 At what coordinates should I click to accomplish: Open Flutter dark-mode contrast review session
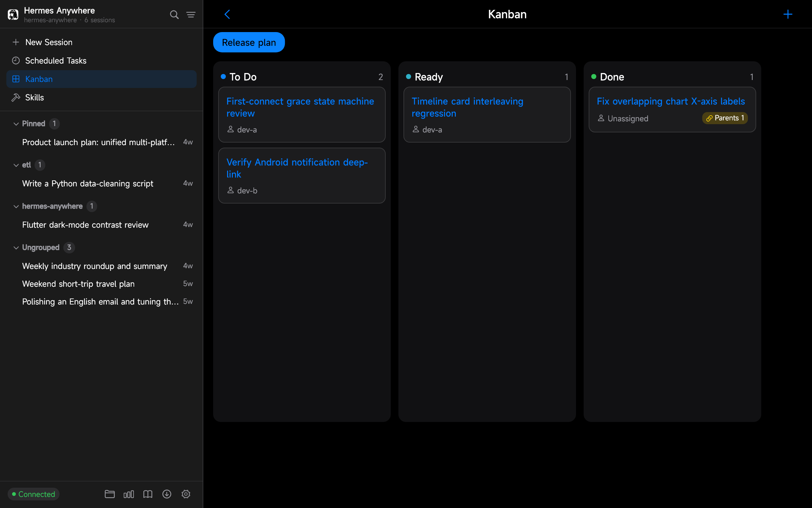(x=101, y=225)
